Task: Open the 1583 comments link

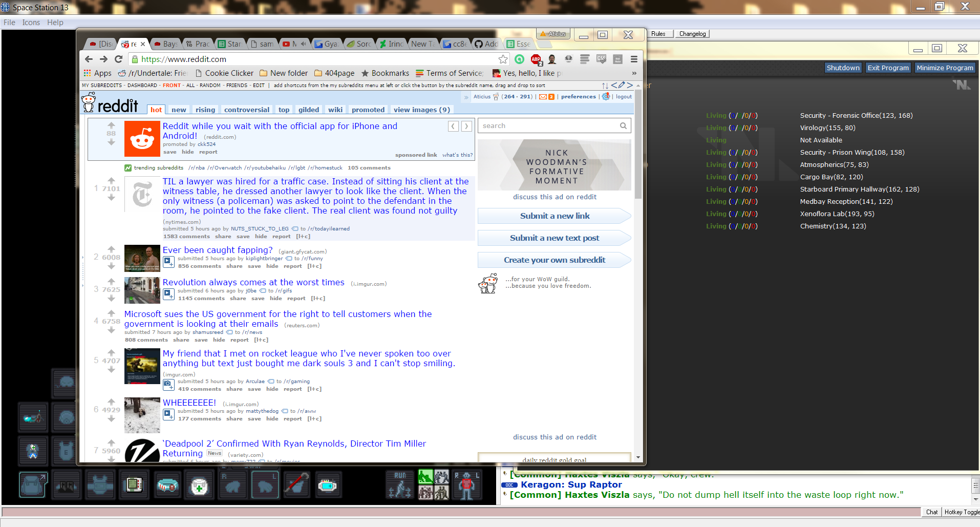Action: [x=186, y=237]
